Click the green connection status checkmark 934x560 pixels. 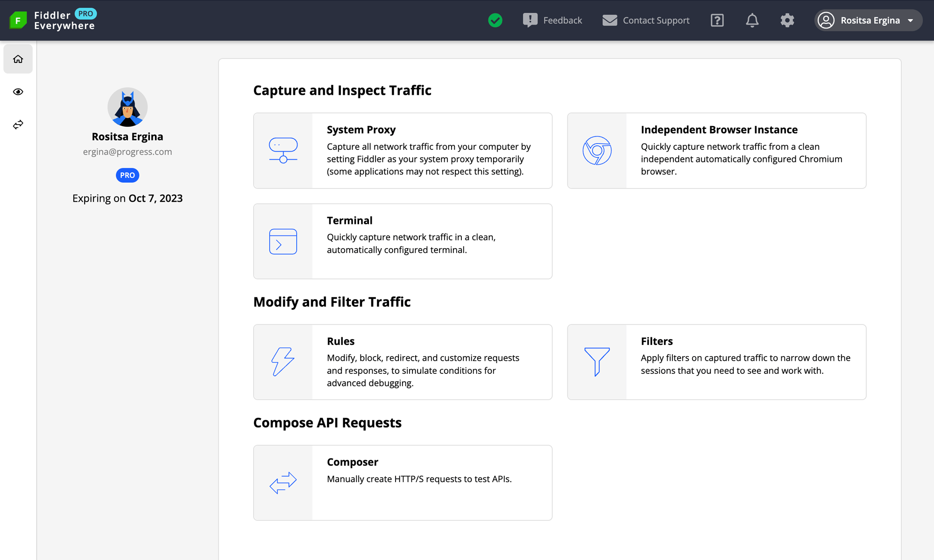pyautogui.click(x=495, y=20)
